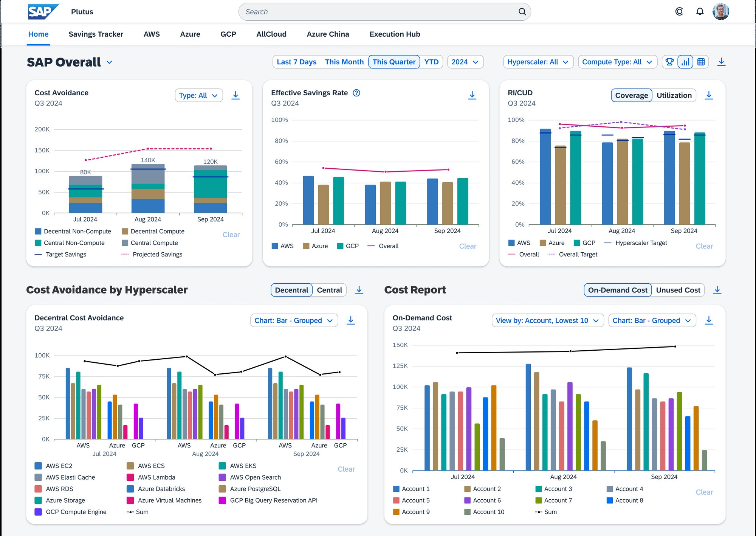The height and width of the screenshot is (536, 756).
Task: Open Decentral chart type Bar - Grouped dropdown
Action: pyautogui.click(x=294, y=320)
